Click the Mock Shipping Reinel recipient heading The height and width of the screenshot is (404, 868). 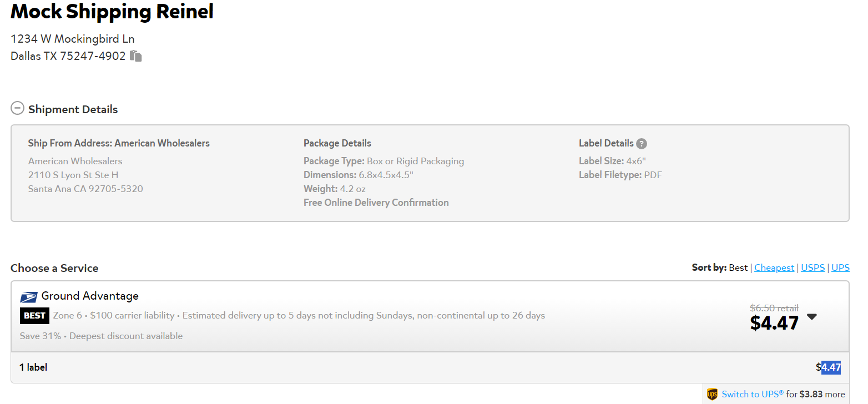[x=112, y=11]
